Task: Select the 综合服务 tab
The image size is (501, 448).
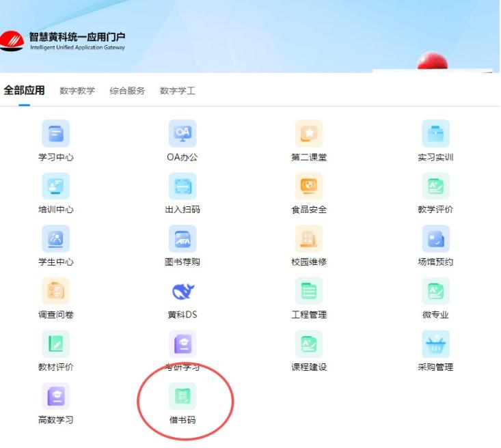Action: point(127,92)
